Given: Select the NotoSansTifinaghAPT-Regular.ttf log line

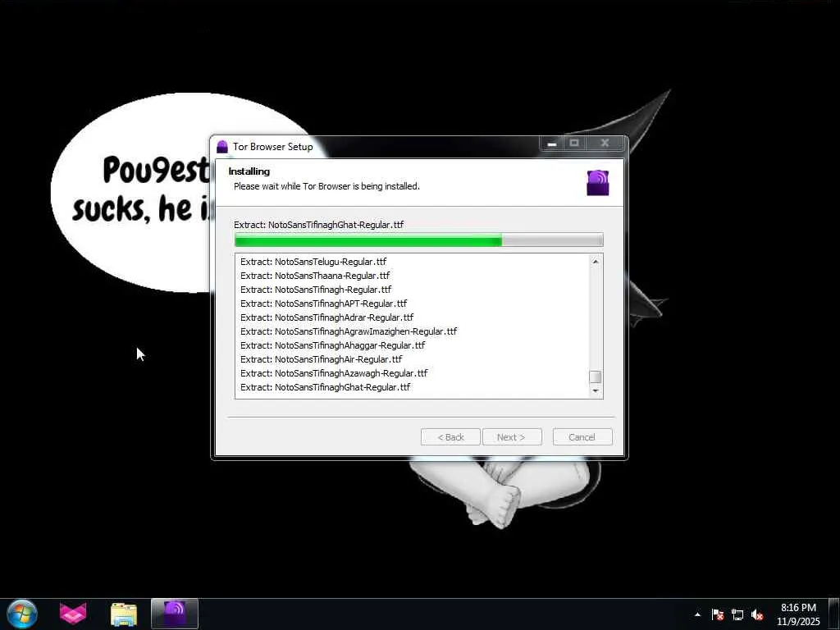Looking at the screenshot, I should [323, 304].
